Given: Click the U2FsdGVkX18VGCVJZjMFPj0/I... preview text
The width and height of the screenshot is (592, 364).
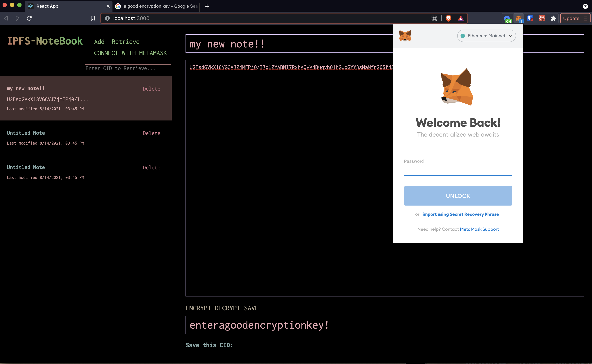Looking at the screenshot, I should coord(47,99).
